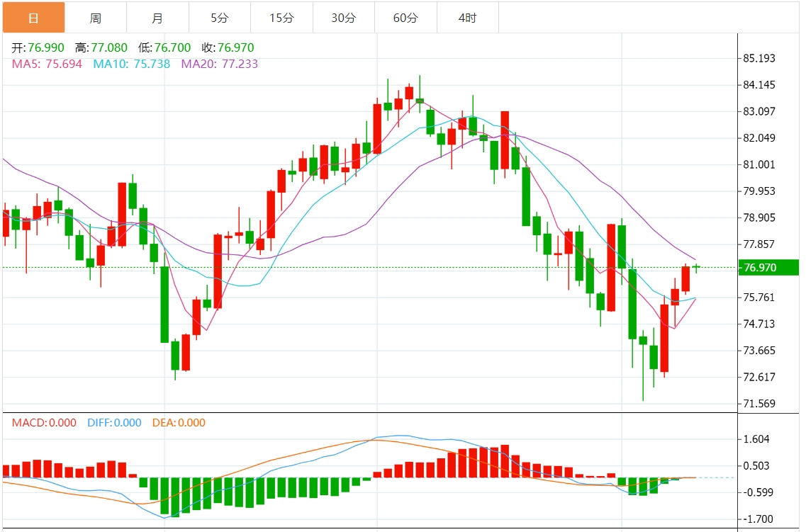
Task: Click the 75.761 price axis label
Action: [x=759, y=298]
